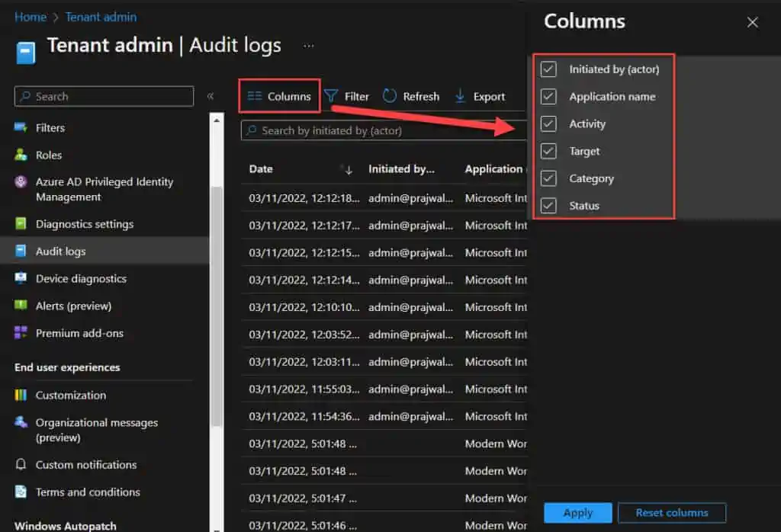Select log row dated 03/11/2022, 12:12:18

384,198
